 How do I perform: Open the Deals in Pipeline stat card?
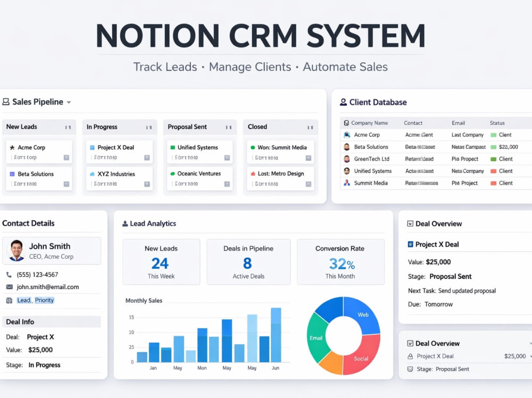tap(248, 262)
